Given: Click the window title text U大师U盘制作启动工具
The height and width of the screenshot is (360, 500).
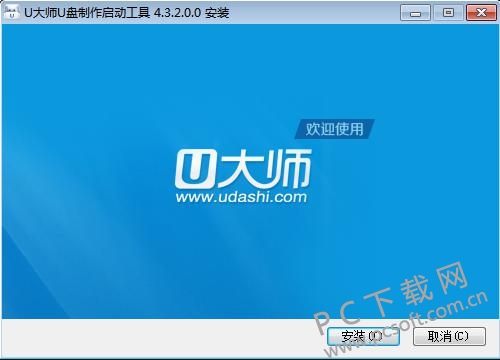Looking at the screenshot, I should 87,13.
